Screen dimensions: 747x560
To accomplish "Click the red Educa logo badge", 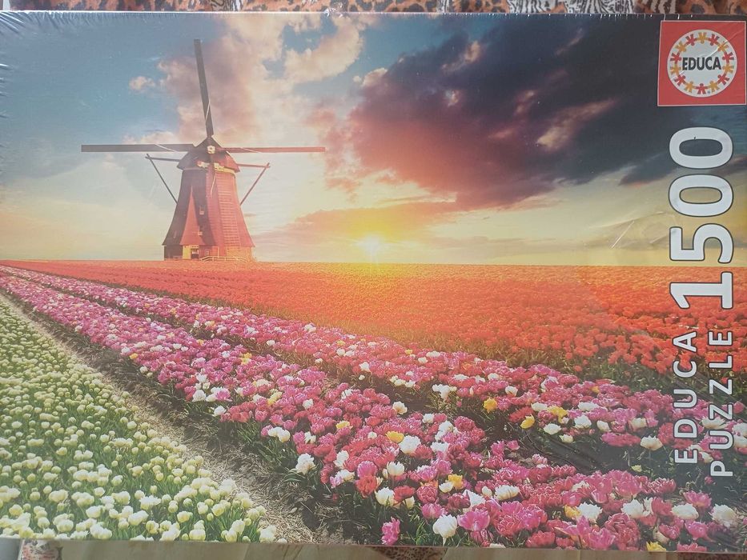I will click(701, 63).
